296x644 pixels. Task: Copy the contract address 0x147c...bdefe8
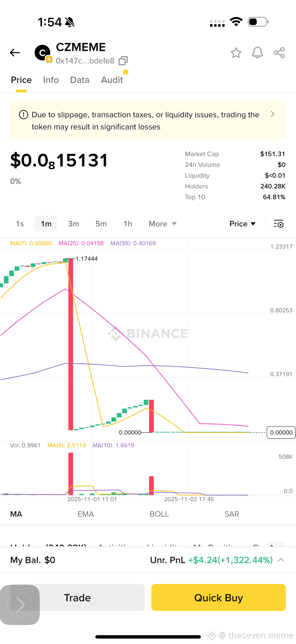(123, 61)
